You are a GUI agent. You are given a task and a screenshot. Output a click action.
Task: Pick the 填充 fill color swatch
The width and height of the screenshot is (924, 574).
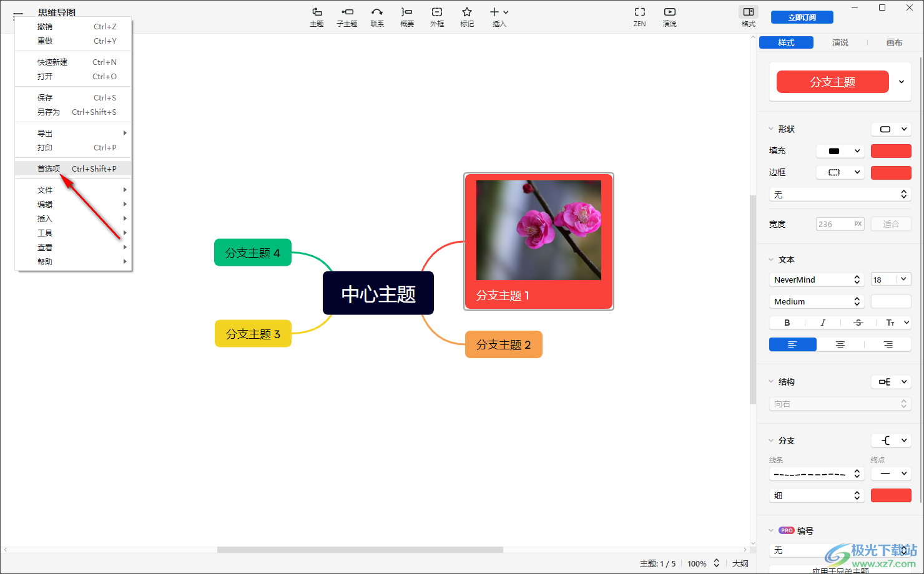891,151
